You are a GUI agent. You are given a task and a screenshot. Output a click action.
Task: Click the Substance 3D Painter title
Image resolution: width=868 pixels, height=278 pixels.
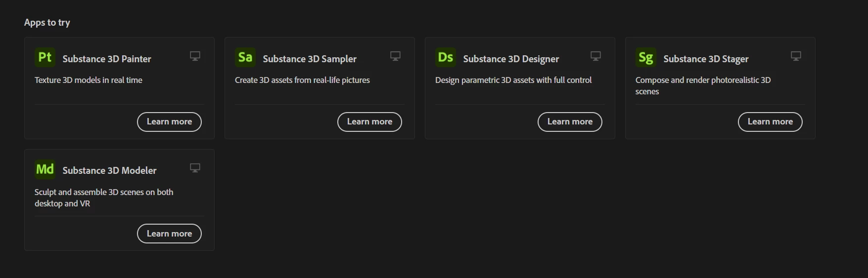coord(107,59)
